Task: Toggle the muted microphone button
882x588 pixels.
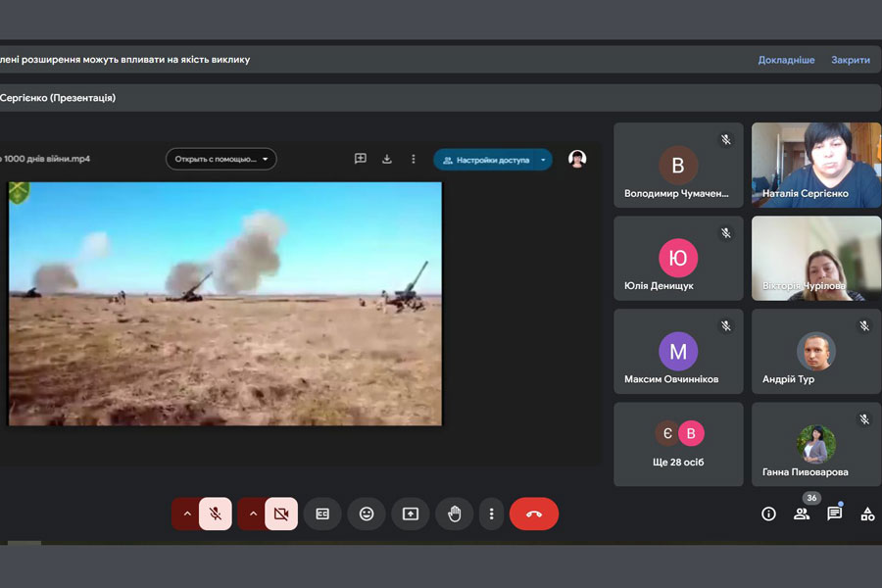Action: click(x=216, y=514)
